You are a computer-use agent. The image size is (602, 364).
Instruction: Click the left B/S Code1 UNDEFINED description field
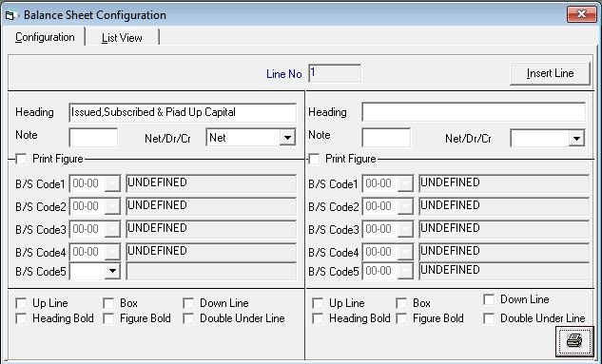click(211, 183)
